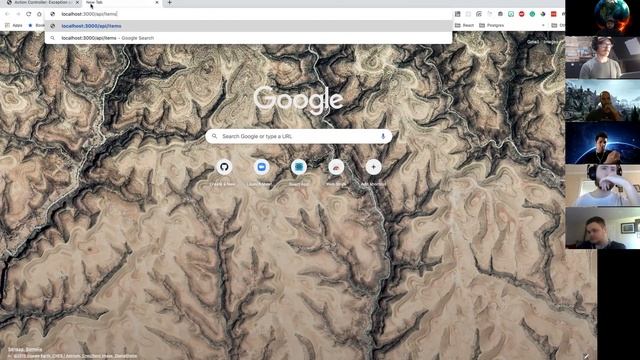The height and width of the screenshot is (360, 640).
Task: Click the red ad-blocker extension icon
Action: pyautogui.click(x=522, y=14)
